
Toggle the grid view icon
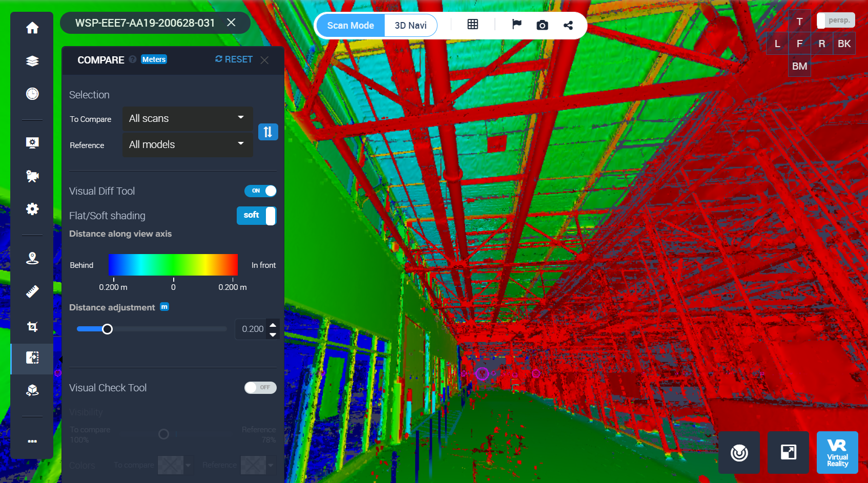point(472,25)
